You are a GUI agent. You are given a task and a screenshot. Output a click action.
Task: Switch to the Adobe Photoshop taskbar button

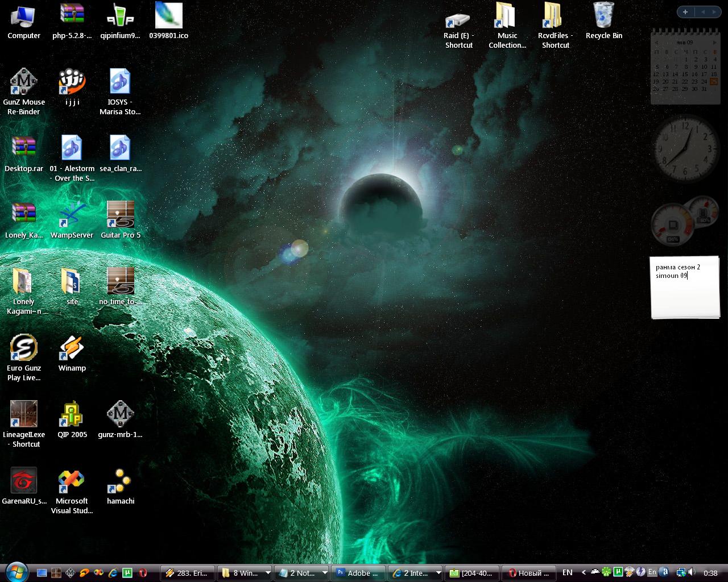[x=358, y=573]
